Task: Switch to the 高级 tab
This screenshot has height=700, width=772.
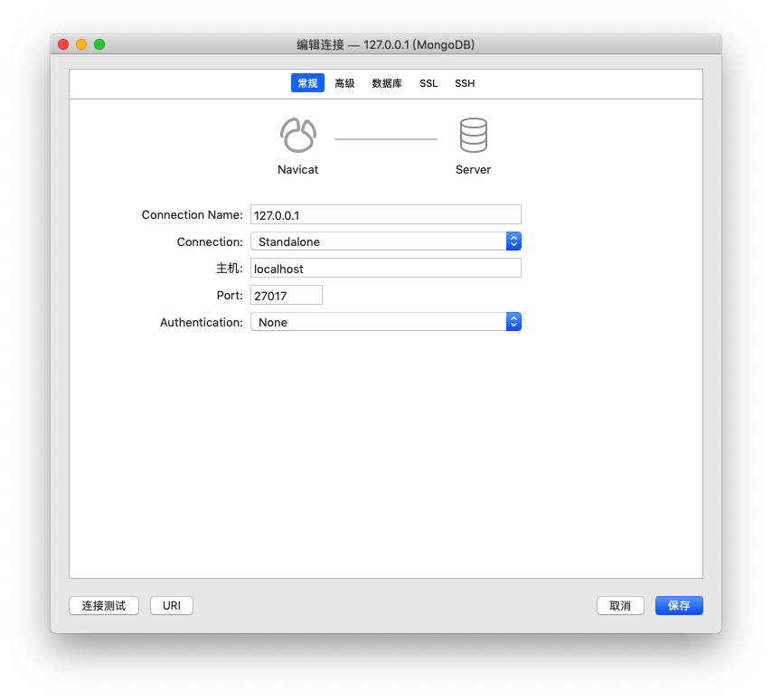Action: coord(344,83)
